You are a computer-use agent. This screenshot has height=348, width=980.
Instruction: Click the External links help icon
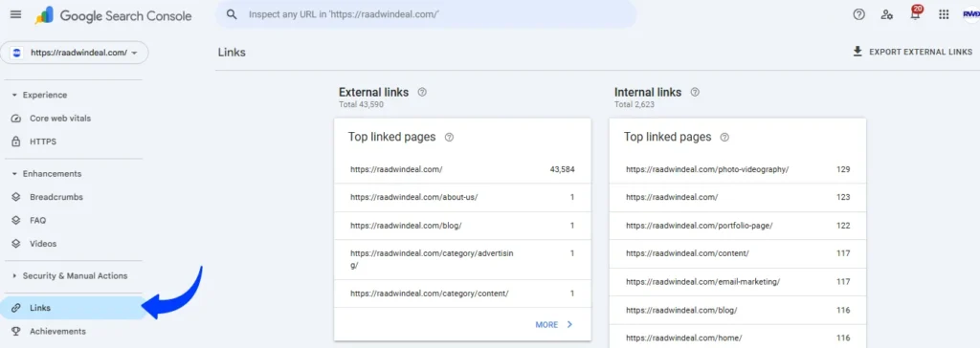point(422,92)
